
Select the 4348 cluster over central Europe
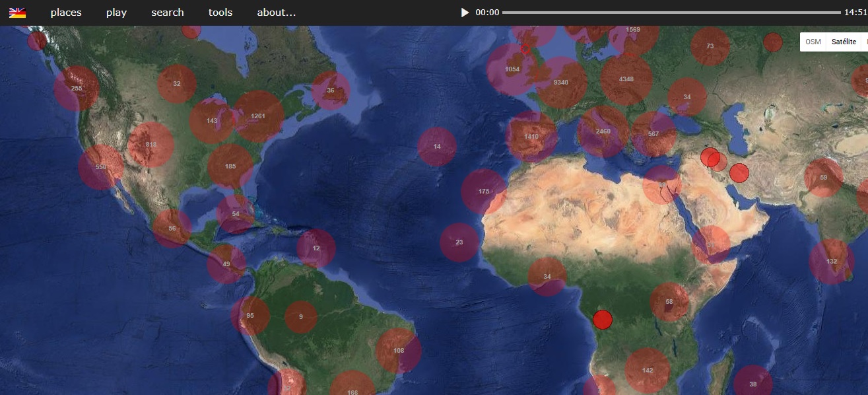(x=626, y=79)
